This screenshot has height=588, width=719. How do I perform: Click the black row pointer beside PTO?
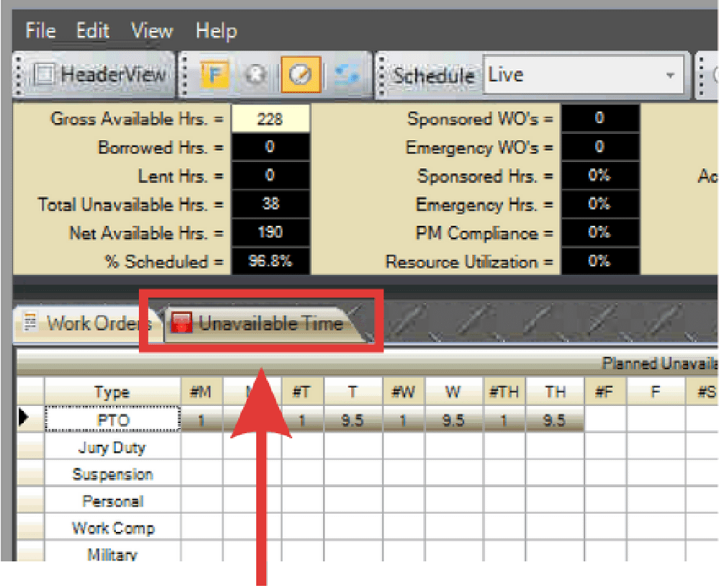24,419
